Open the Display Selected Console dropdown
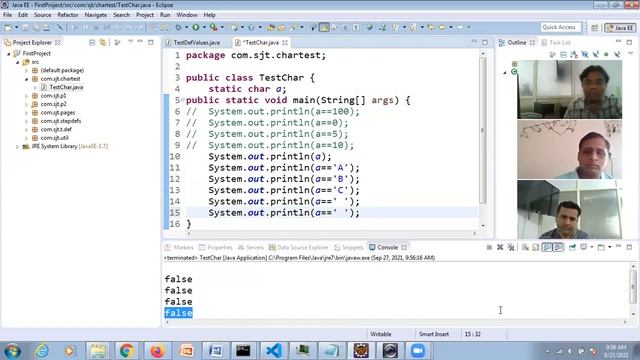Viewport: 640px width, 360px height. 591,247
